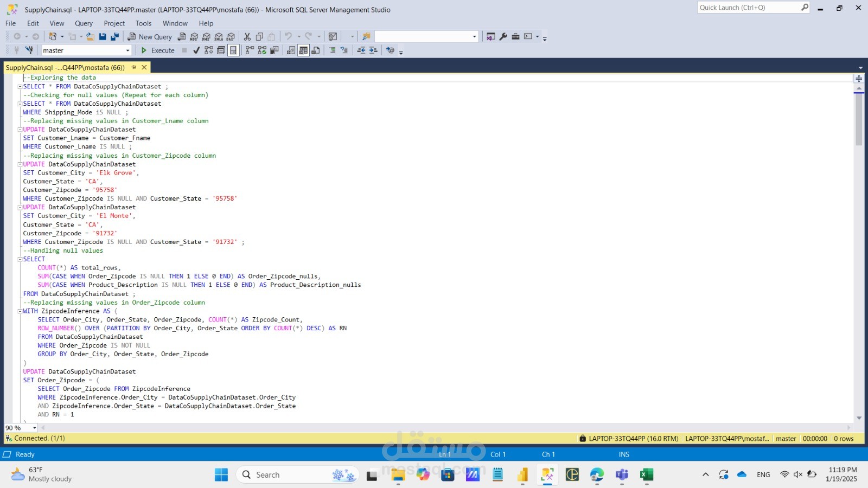This screenshot has height=488, width=868.
Task: Click the Results to Grid icon
Action: [x=304, y=50]
